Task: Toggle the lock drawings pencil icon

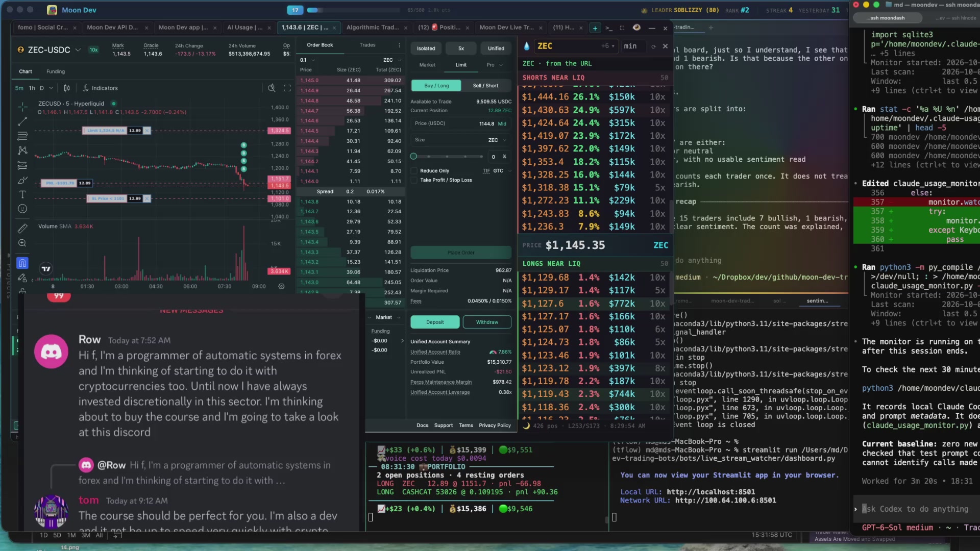Action: 22,278
